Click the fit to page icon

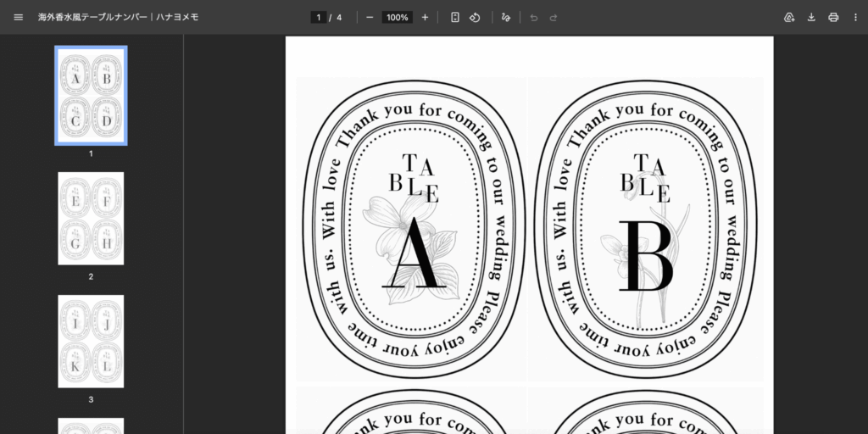pos(454,17)
